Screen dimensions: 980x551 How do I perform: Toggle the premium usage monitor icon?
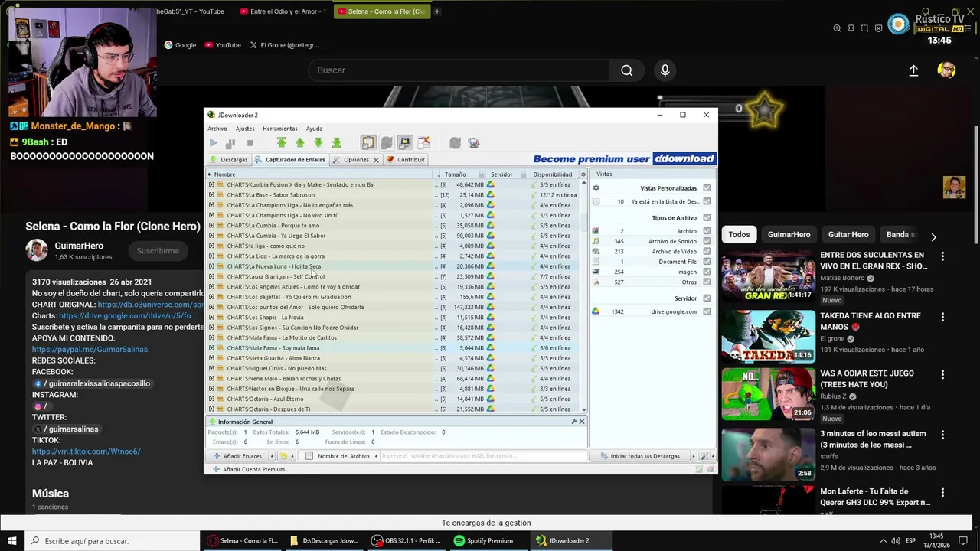point(405,143)
